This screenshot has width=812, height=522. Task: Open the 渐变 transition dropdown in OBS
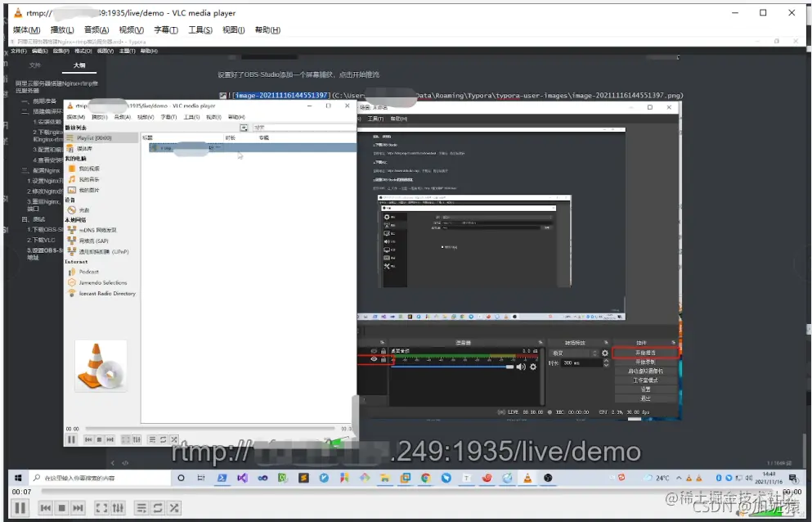click(574, 353)
